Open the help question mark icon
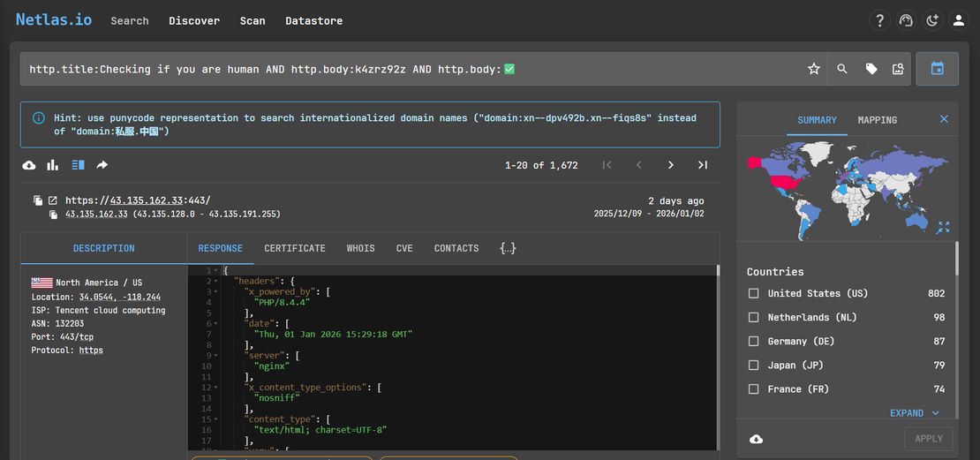Screen dimensions: 980x460 [879, 20]
